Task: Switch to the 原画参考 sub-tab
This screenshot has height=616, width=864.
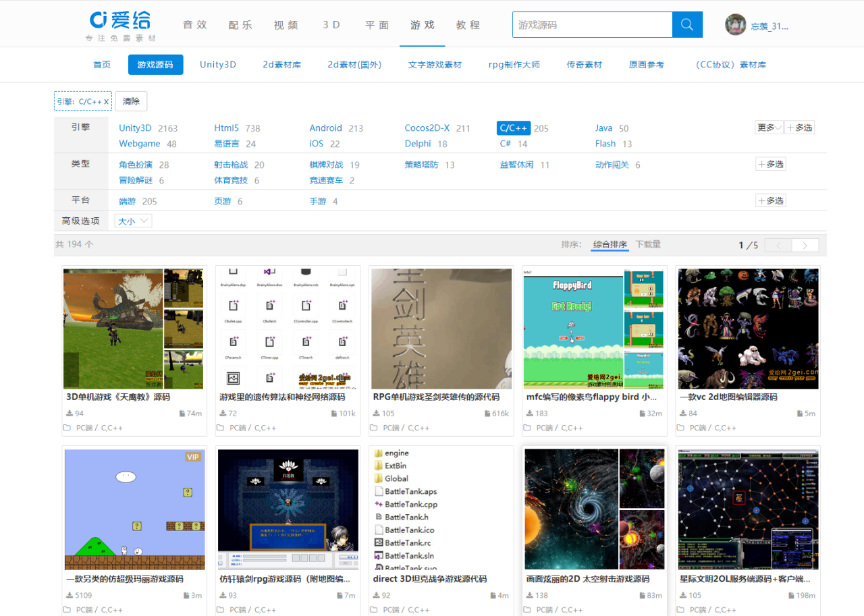Action: coord(647,65)
